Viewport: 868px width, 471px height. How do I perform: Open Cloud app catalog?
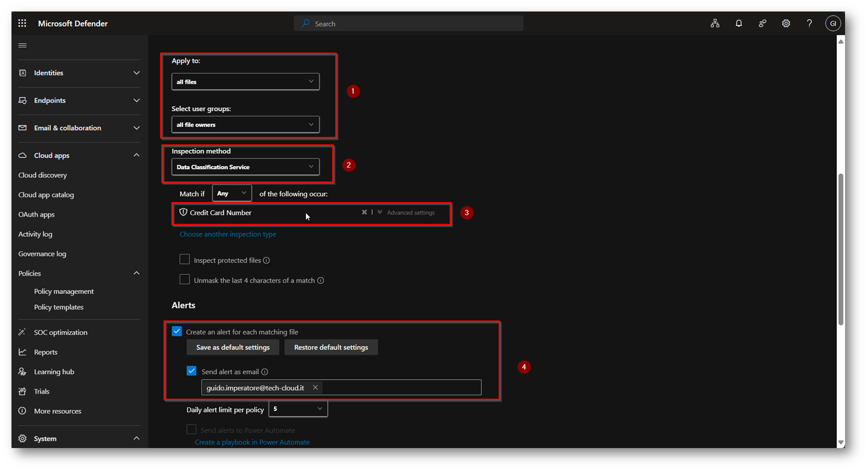46,195
